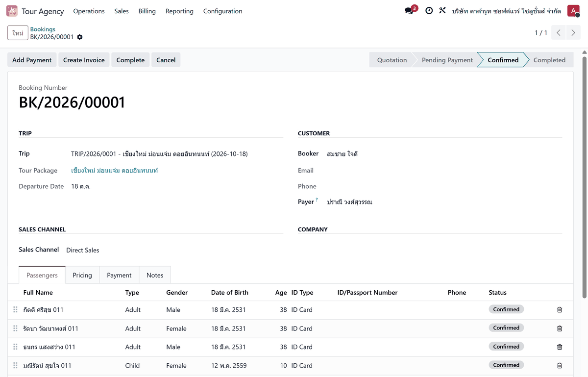588x377 pixels.
Task: Delete passenger กิตติ ศรีสุข 011
Action: coord(560,310)
